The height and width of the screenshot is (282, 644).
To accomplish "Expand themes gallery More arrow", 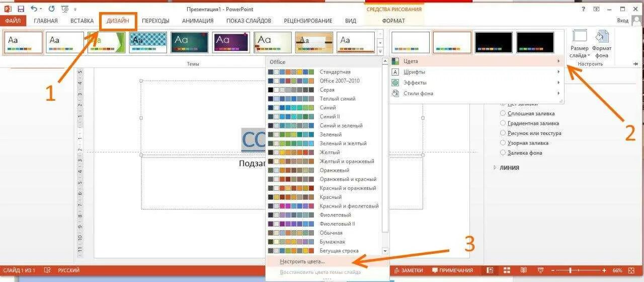I will coord(381,51).
